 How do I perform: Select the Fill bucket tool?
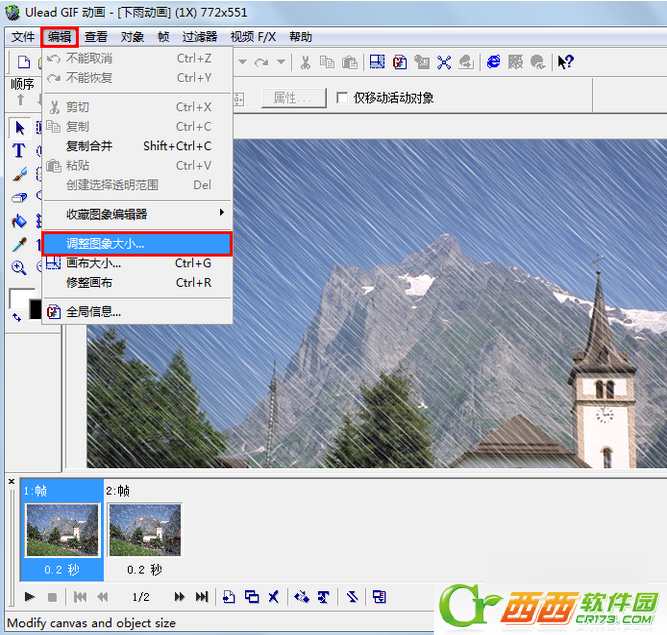[x=19, y=221]
